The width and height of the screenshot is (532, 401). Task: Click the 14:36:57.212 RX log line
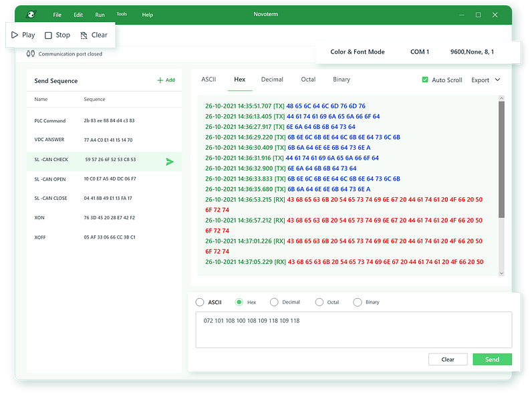pyautogui.click(x=344, y=225)
